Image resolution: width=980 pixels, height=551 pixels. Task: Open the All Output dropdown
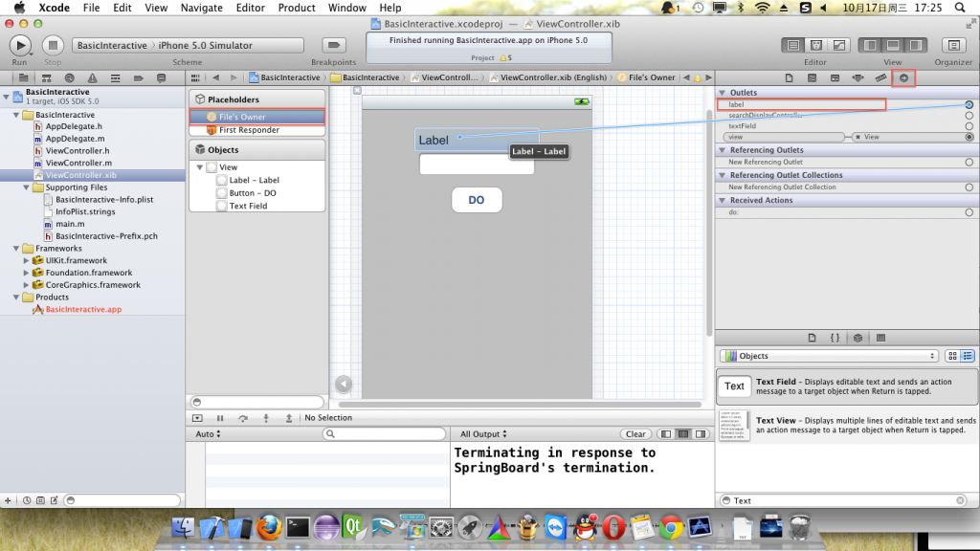click(x=483, y=433)
